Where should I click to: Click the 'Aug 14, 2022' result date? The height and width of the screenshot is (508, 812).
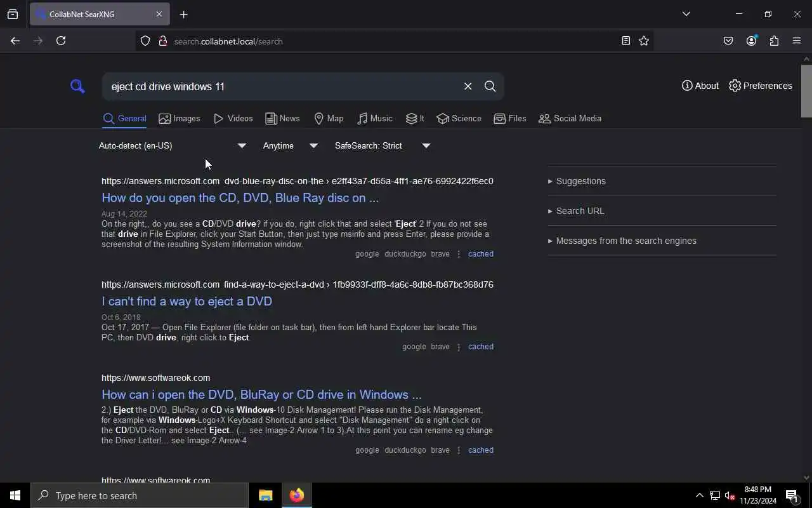tap(124, 214)
